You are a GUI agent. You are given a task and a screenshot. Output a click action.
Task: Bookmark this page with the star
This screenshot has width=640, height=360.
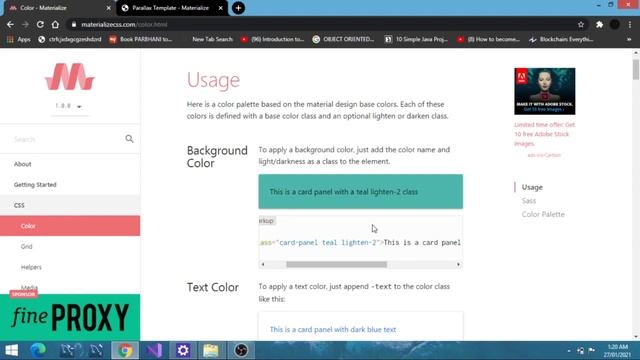click(x=581, y=24)
